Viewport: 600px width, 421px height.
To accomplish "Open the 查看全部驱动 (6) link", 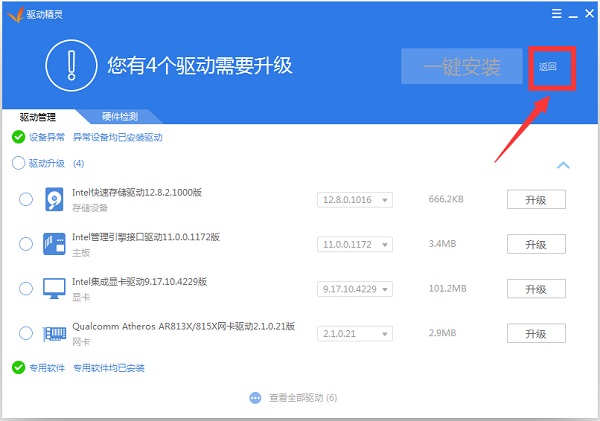I will click(303, 397).
